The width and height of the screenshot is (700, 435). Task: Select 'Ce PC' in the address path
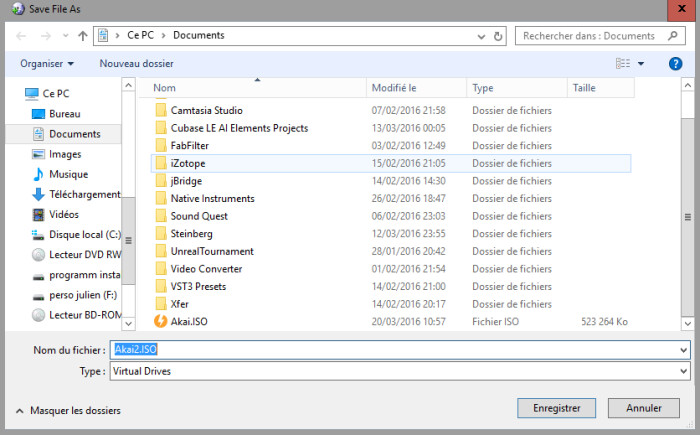[x=140, y=35]
